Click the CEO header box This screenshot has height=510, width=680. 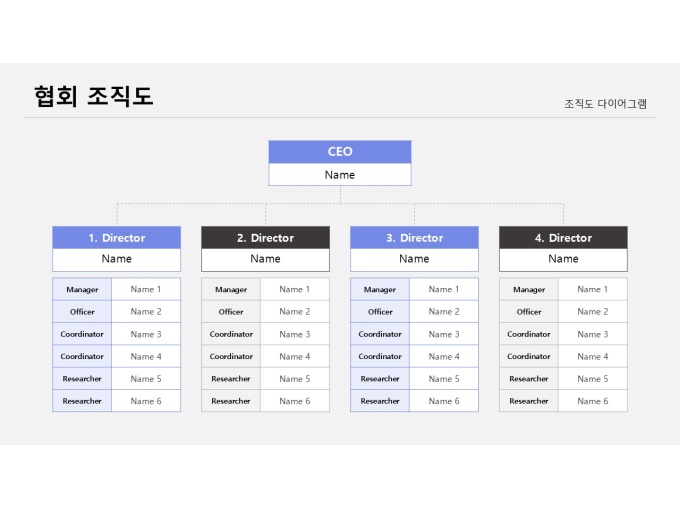coord(339,152)
